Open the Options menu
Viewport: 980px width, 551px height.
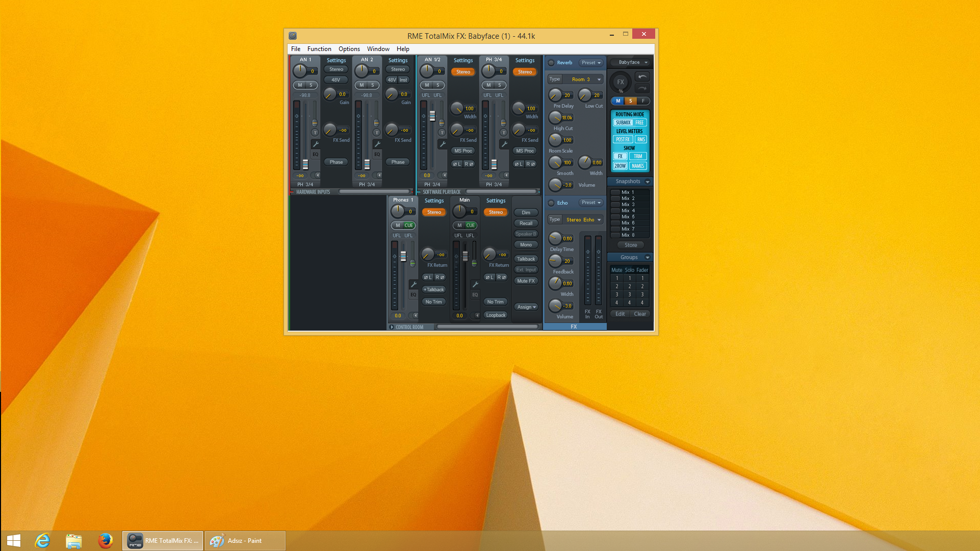click(x=349, y=49)
